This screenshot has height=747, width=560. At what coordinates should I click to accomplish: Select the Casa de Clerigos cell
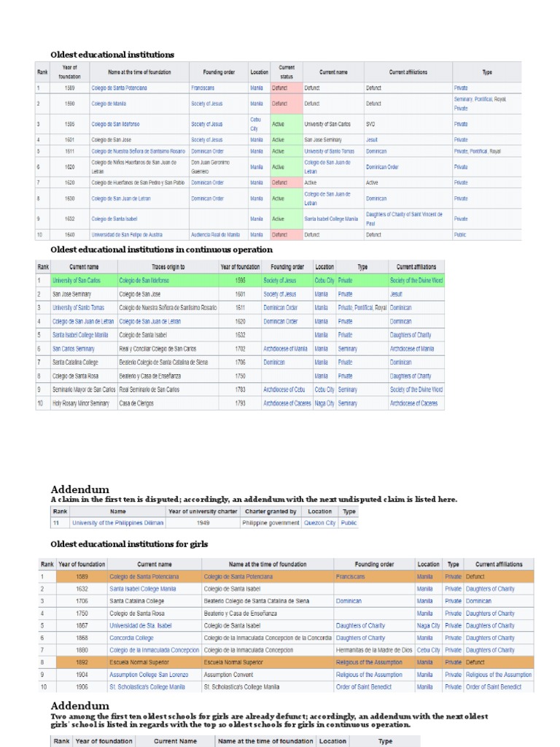(x=168, y=403)
